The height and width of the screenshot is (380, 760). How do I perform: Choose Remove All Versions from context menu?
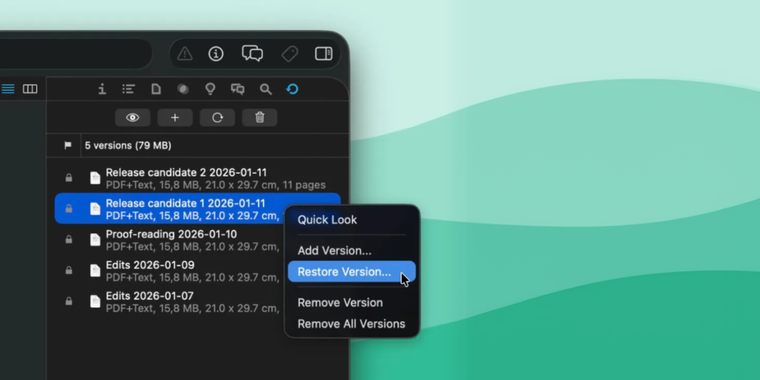352,324
